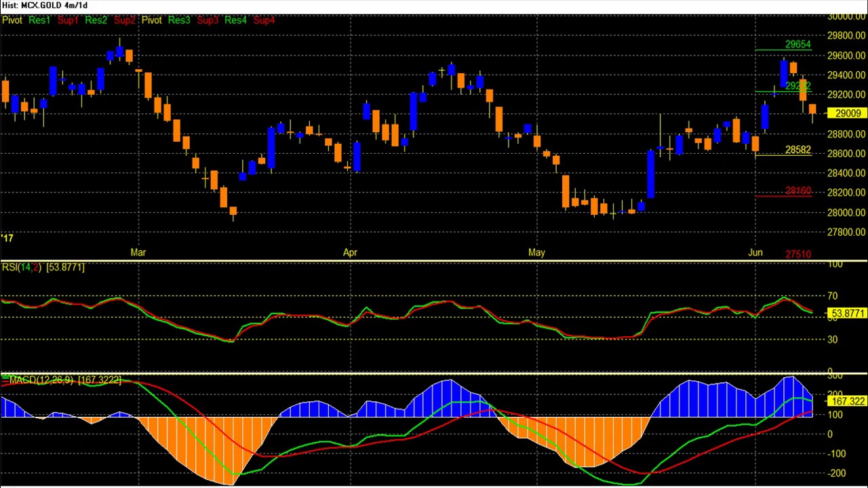Screen dimensions: 868x488
Task: Click the Jun label on the time axis
Action: point(755,252)
